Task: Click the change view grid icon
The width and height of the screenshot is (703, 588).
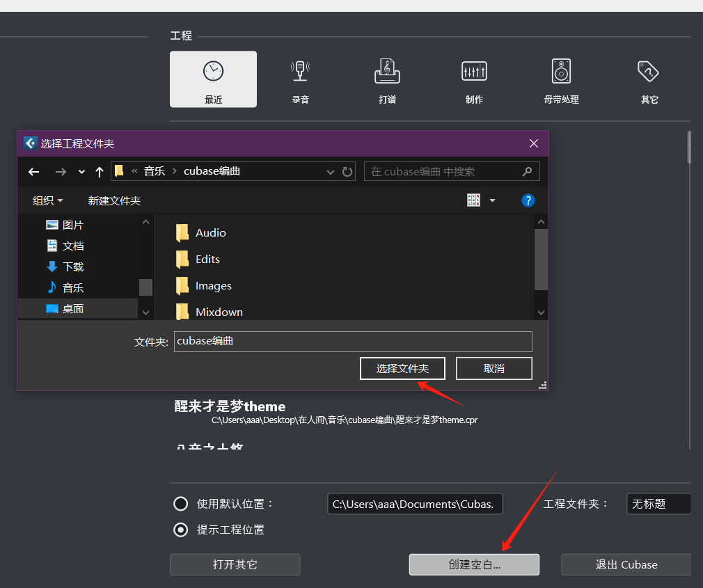Action: [x=473, y=200]
